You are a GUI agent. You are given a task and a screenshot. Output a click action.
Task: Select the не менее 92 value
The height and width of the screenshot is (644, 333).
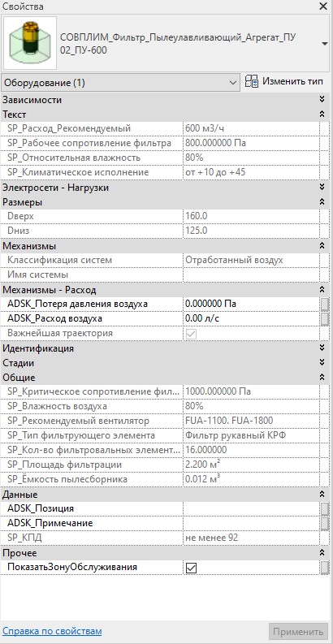coord(212,538)
